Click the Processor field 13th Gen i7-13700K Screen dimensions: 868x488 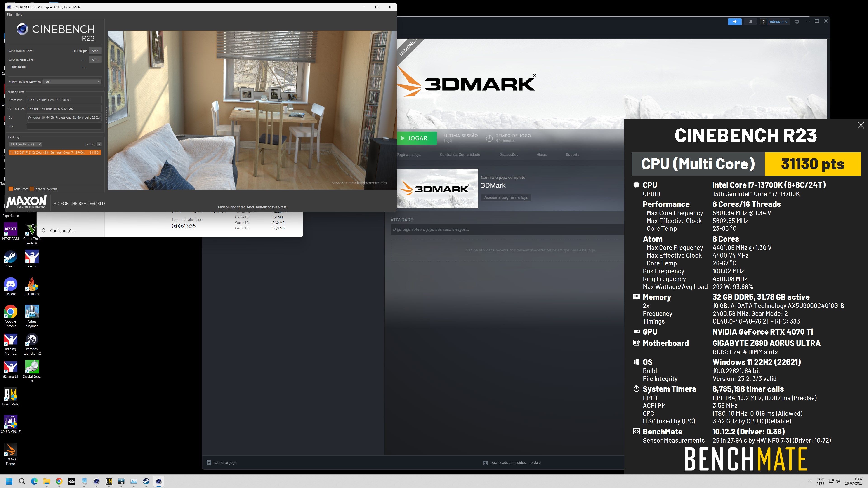coord(64,100)
